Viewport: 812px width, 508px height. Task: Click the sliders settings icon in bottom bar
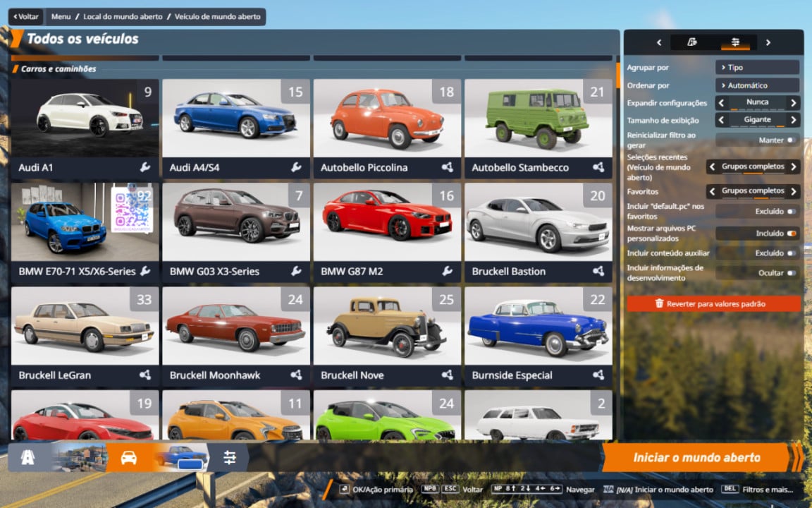pos(229,457)
